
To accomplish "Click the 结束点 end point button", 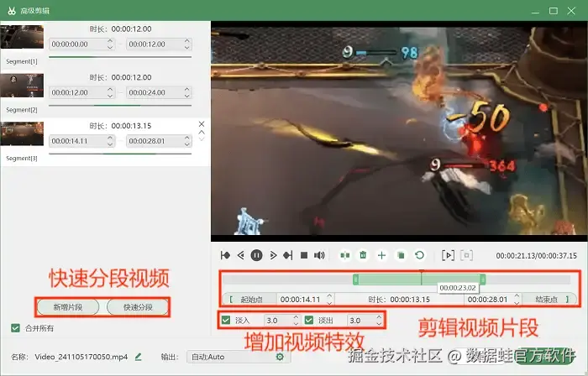I will click(x=549, y=300).
